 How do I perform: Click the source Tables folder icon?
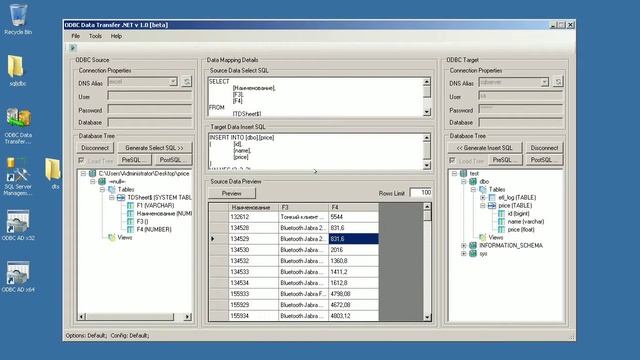pos(111,190)
